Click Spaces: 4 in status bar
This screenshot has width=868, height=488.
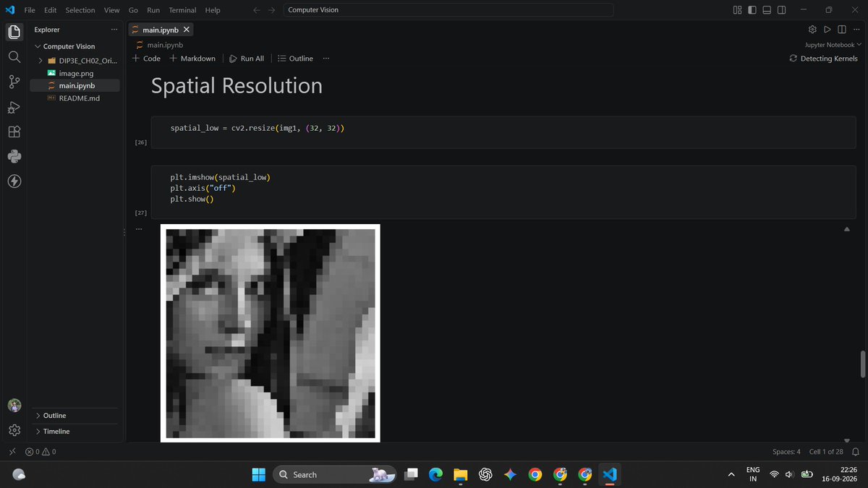click(x=786, y=451)
